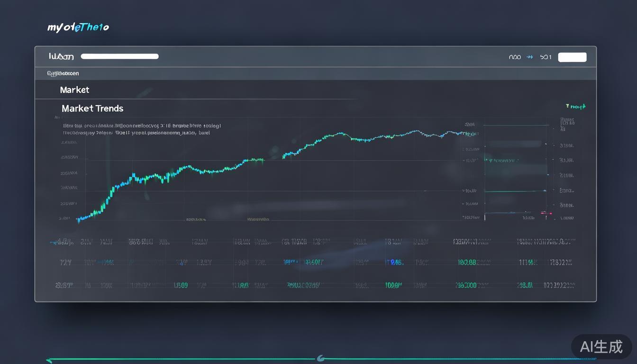Click the green text label inside side panel
Screen dimensions: 637x364
point(502,160)
